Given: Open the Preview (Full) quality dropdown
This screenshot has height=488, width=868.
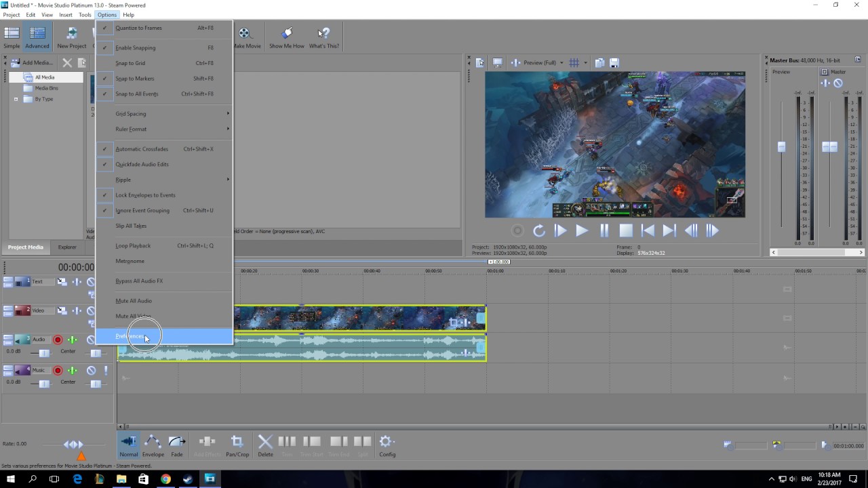Looking at the screenshot, I should click(542, 63).
